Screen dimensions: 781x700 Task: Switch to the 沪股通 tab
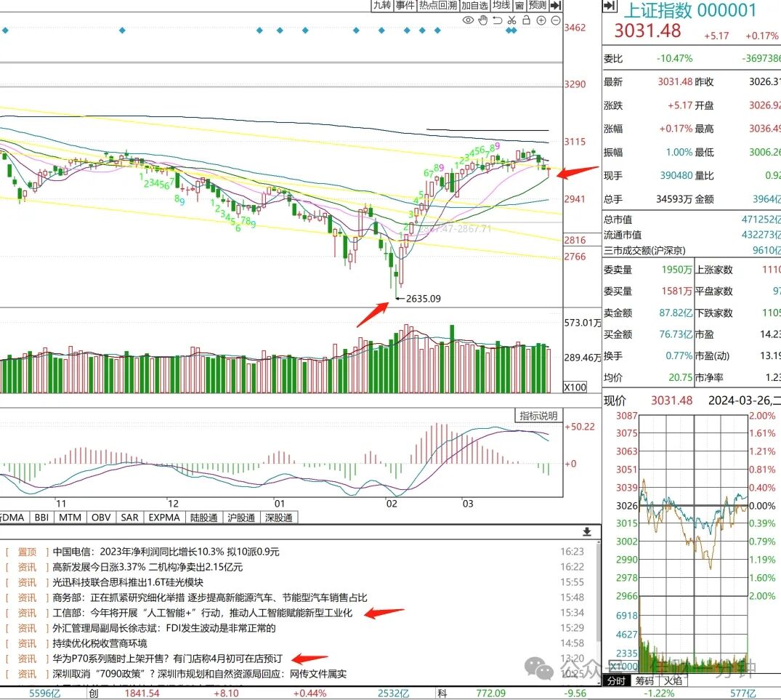241,518
